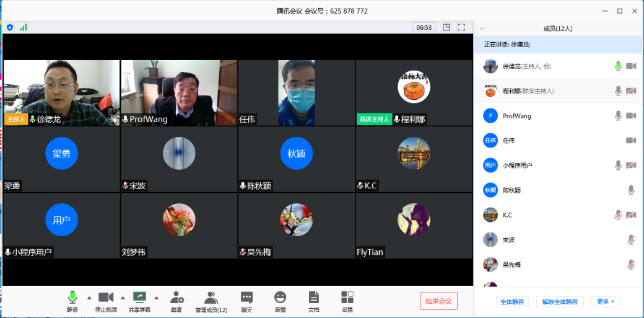Click Manage Members (管理成员) in the toolbar
Screen dimensions: 644x318
pos(211,301)
